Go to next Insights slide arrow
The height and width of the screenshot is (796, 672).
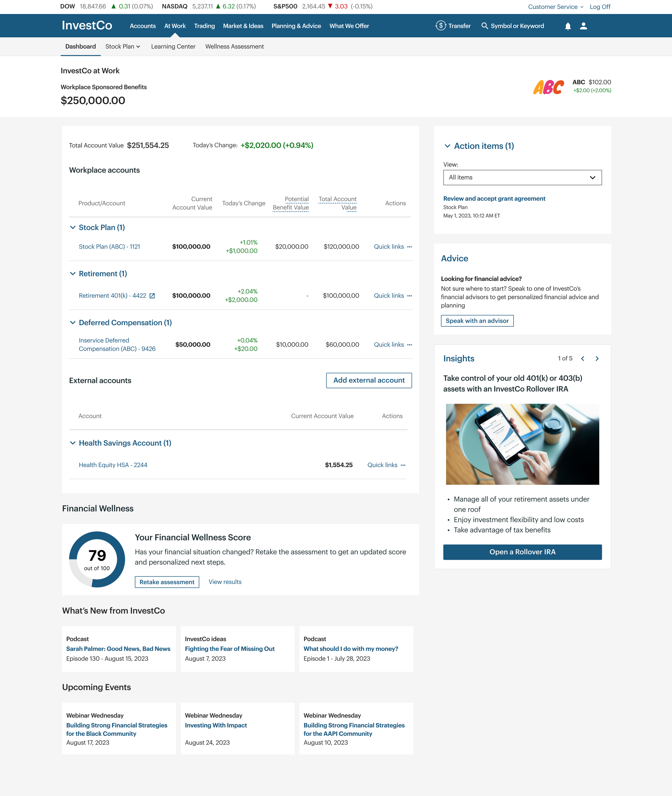click(597, 358)
